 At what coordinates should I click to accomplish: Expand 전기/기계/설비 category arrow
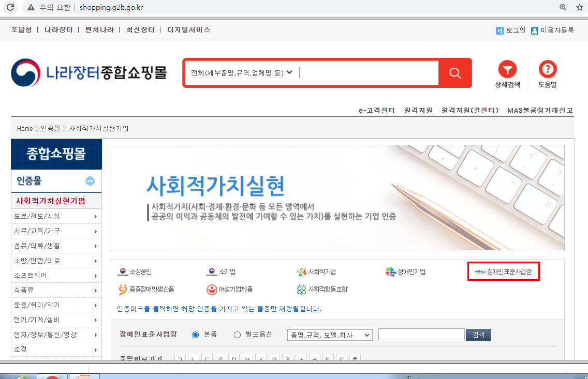(x=96, y=320)
